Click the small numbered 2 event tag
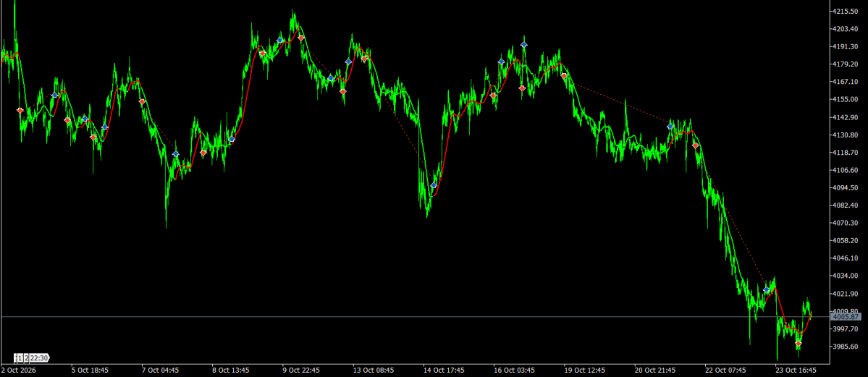 (26, 357)
